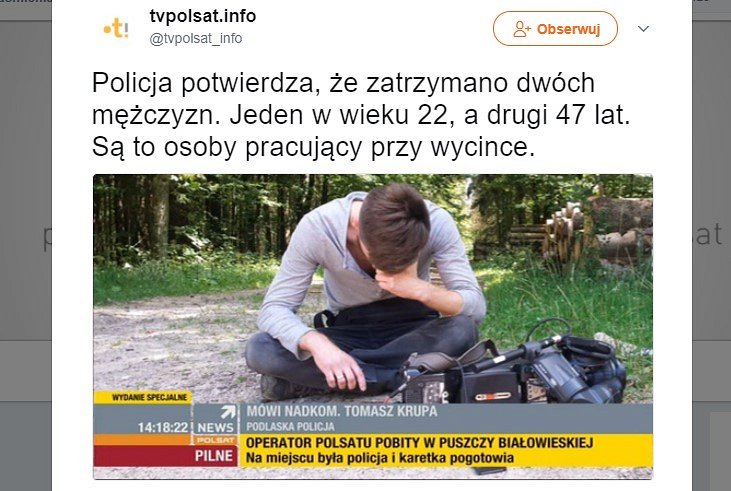Click the 14:18:22 broadcast clock
The height and width of the screenshot is (491, 731).
(x=162, y=427)
